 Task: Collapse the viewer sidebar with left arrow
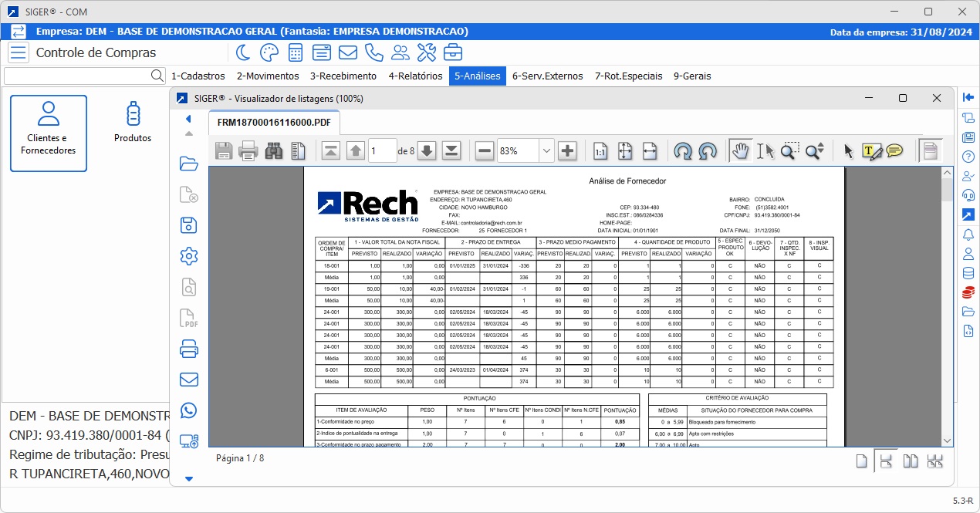tap(188, 119)
